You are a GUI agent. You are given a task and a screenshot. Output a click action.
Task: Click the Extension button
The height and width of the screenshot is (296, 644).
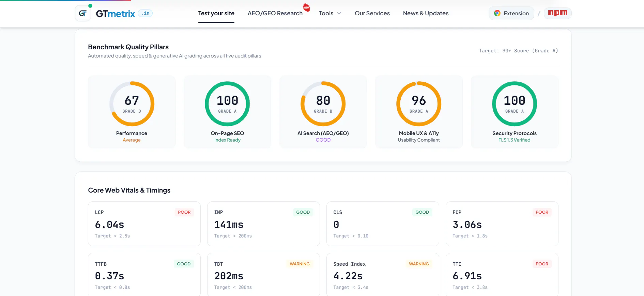coord(511,13)
